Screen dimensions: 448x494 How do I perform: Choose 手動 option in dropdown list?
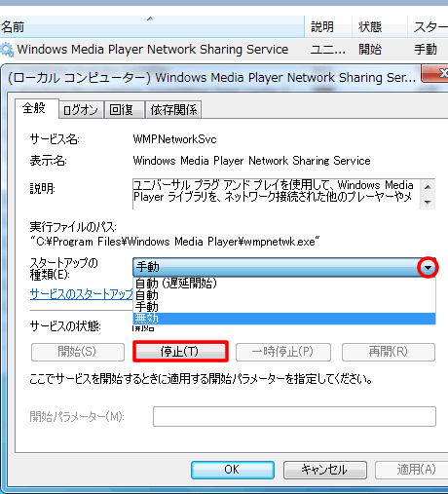tap(284, 307)
